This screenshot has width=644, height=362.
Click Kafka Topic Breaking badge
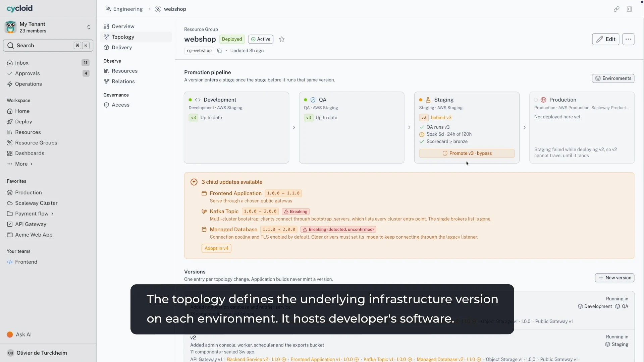(x=296, y=212)
